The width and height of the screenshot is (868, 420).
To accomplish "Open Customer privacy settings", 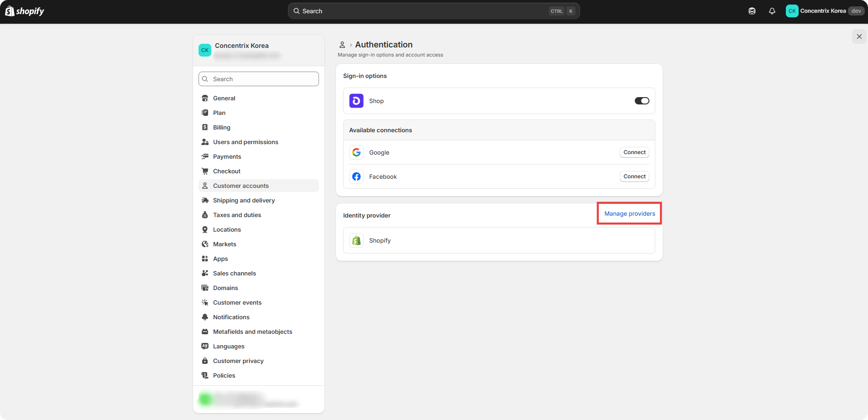I will (x=259, y=361).
